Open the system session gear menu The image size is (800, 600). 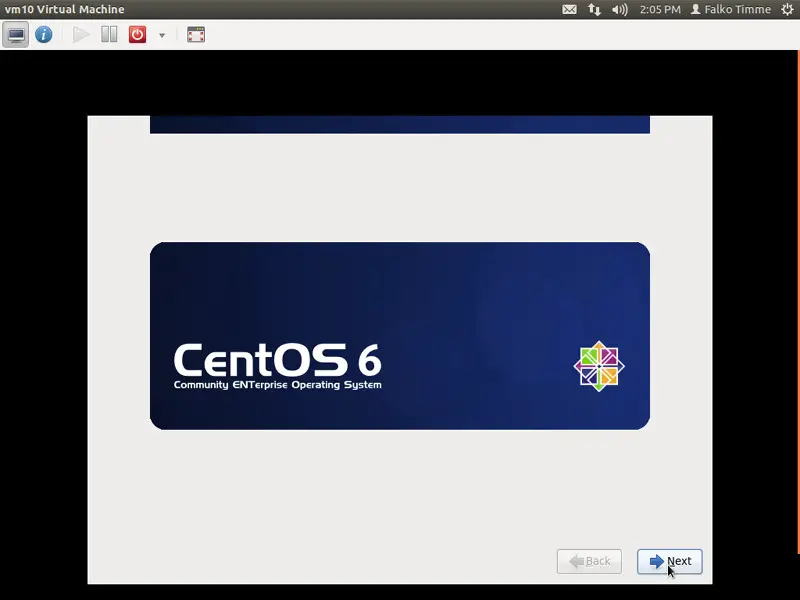tap(788, 9)
